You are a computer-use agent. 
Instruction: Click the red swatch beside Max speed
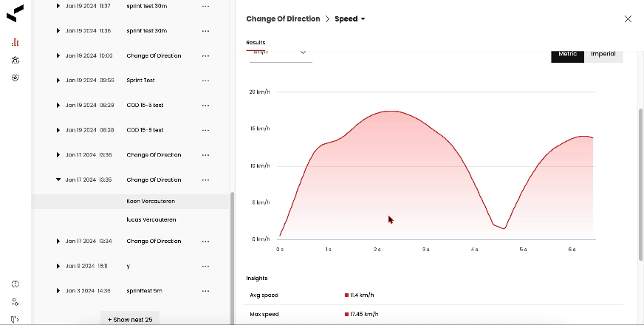point(346,315)
